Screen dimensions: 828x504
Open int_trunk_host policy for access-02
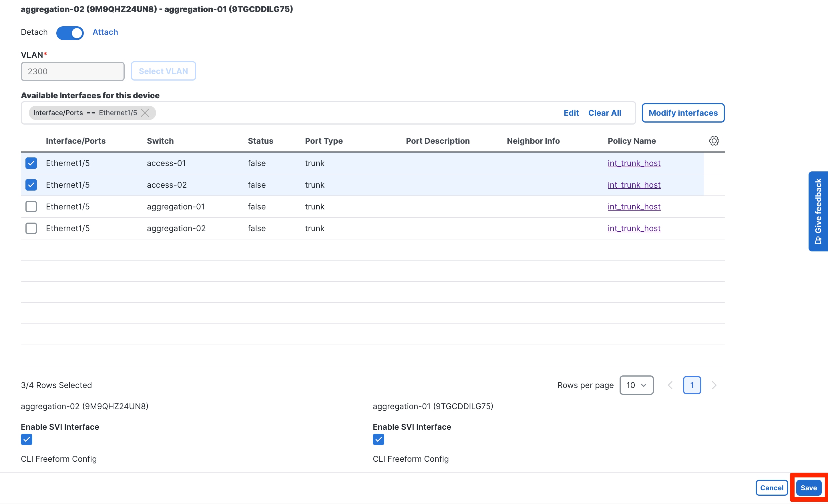tap(634, 185)
